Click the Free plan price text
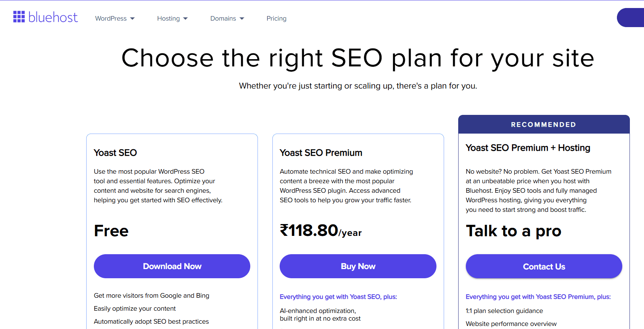This screenshot has height=329, width=644. click(111, 231)
